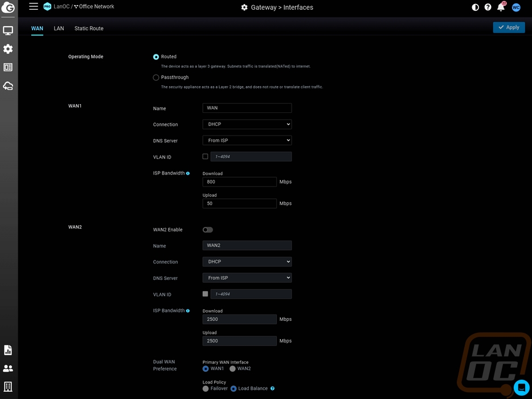Click WAN1 ISP Bandwidth info icon
This screenshot has width=532, height=399.
tap(188, 173)
